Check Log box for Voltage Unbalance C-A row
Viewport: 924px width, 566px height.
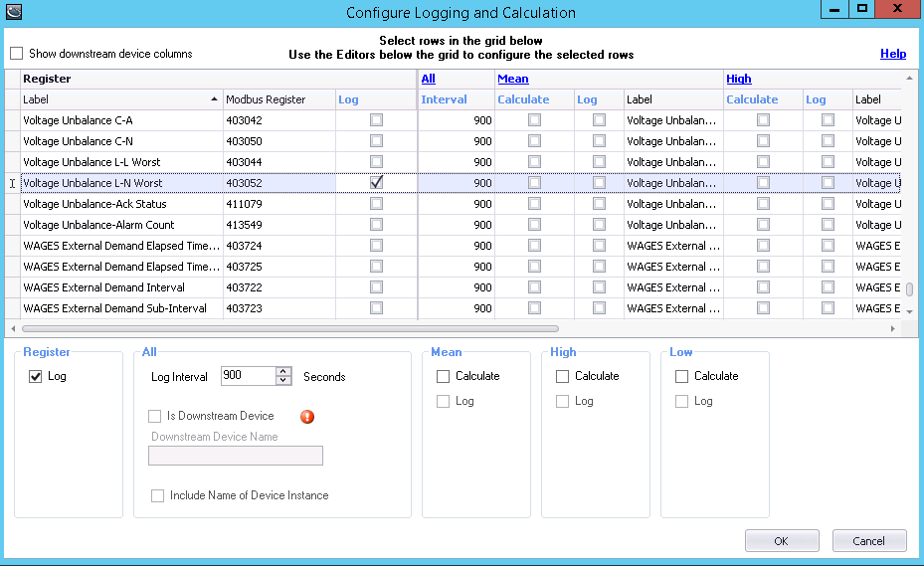377,120
